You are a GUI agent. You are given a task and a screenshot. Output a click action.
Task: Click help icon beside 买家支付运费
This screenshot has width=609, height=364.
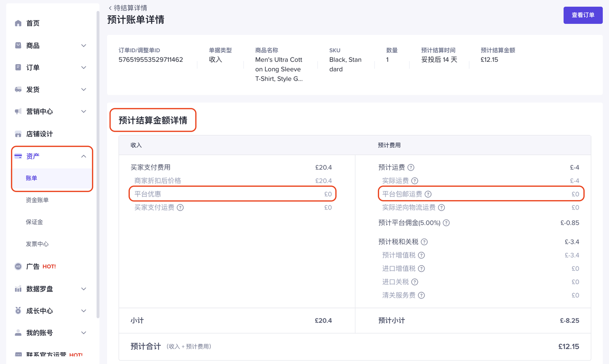tap(180, 208)
